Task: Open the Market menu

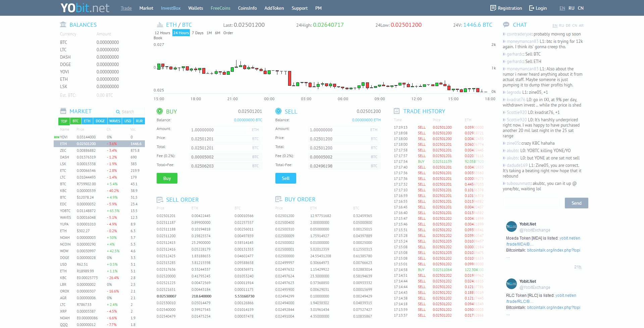Action: click(146, 8)
